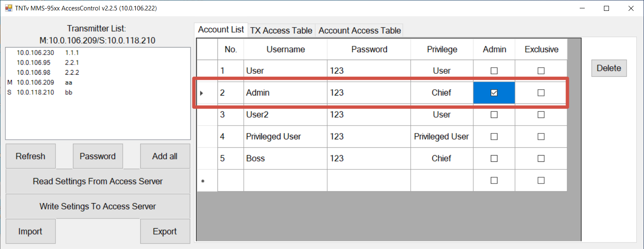Select row marker arrow for Admin row
Viewport: 644px width, 249px height.
click(202, 93)
